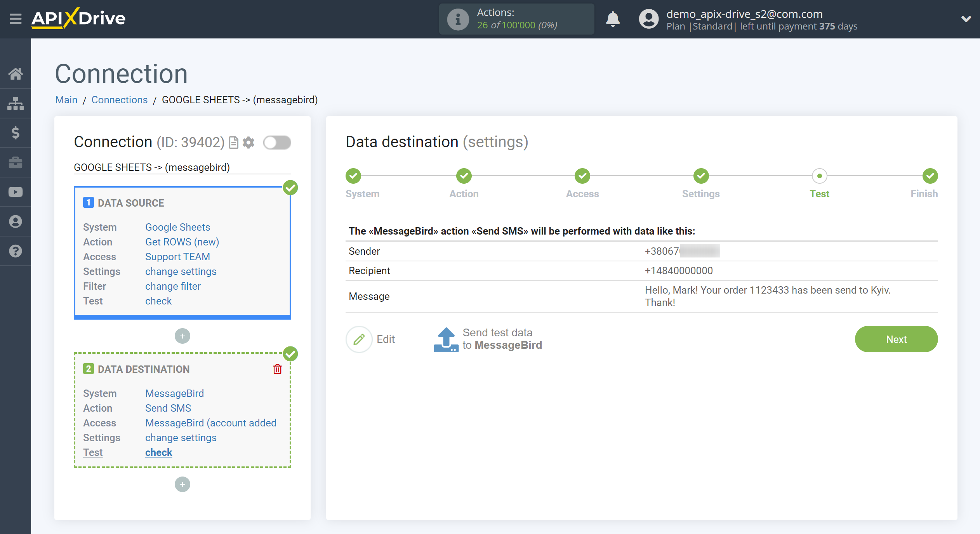This screenshot has width=980, height=534.
Task: Open the hamburger menu top-left
Action: coord(15,18)
